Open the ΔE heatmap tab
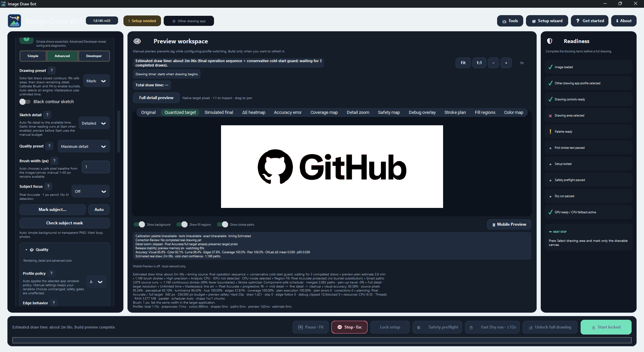The height and width of the screenshot is (352, 644). coord(254,113)
